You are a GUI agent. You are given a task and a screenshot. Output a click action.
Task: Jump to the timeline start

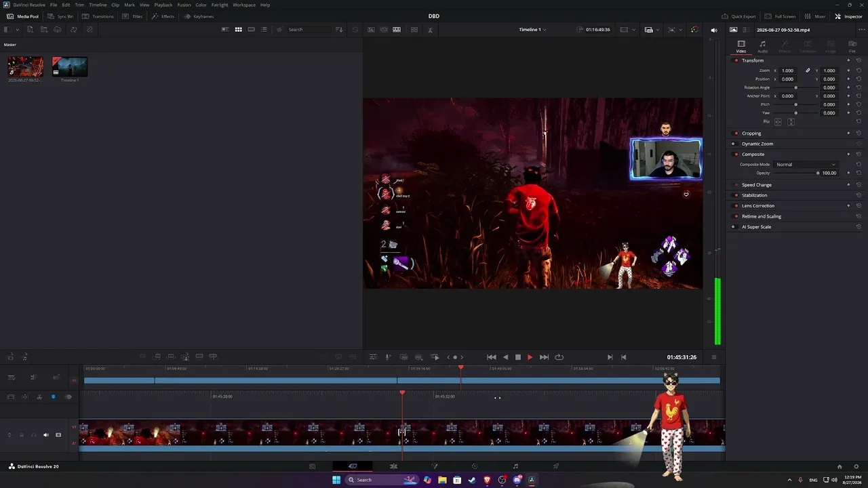pyautogui.click(x=492, y=357)
